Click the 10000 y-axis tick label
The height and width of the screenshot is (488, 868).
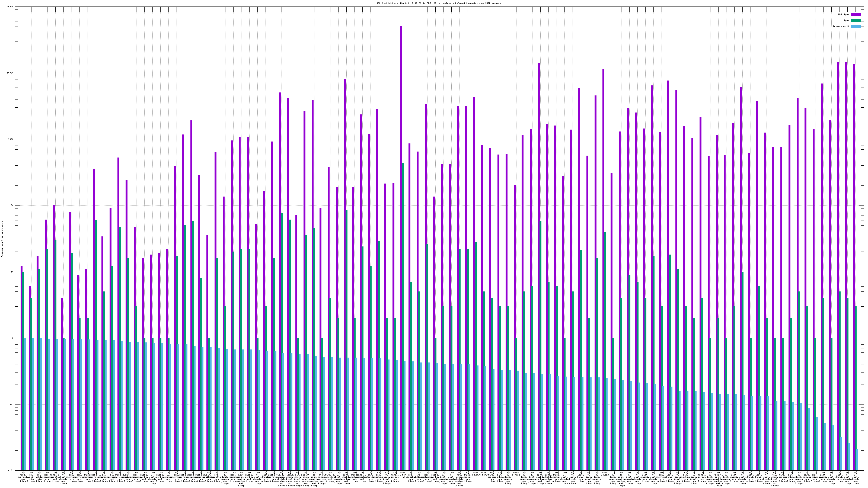tap(11, 73)
